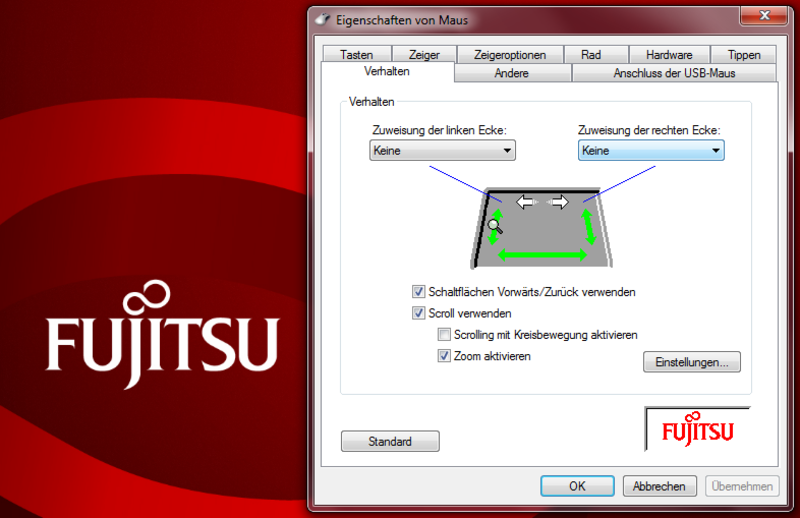Click the right green vertical scroll arrow
800x518 pixels.
(589, 227)
